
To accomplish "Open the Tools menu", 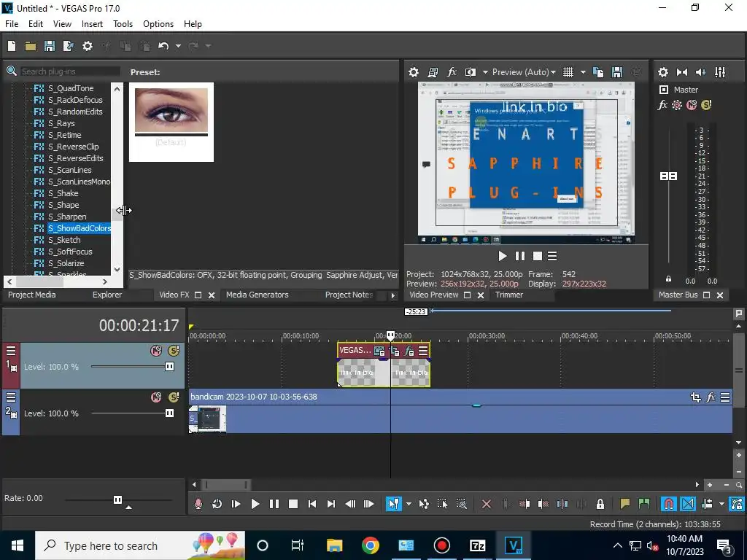I will 123,24.
